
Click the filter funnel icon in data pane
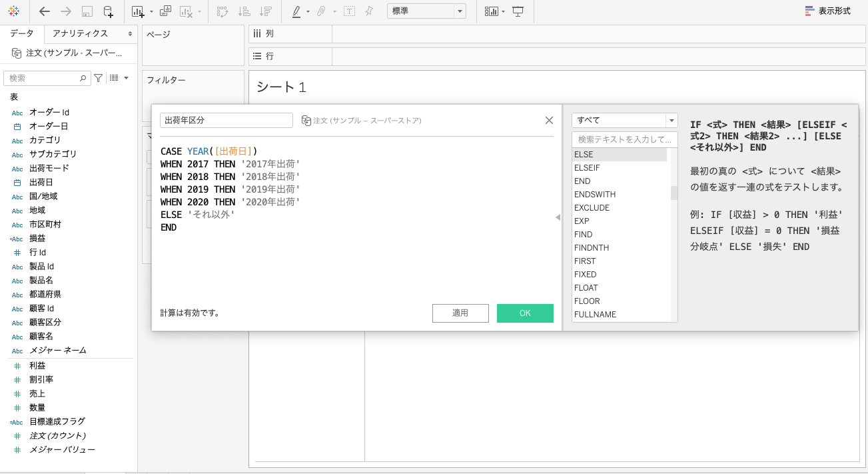click(99, 78)
